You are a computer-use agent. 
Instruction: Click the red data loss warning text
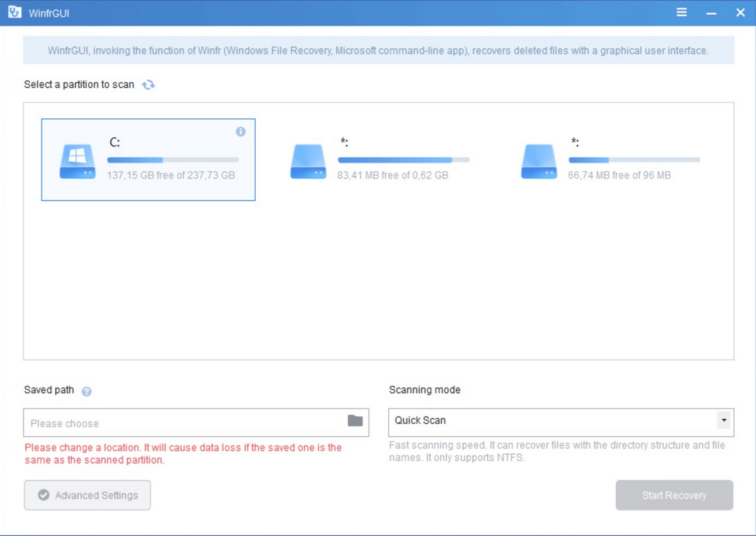[183, 454]
